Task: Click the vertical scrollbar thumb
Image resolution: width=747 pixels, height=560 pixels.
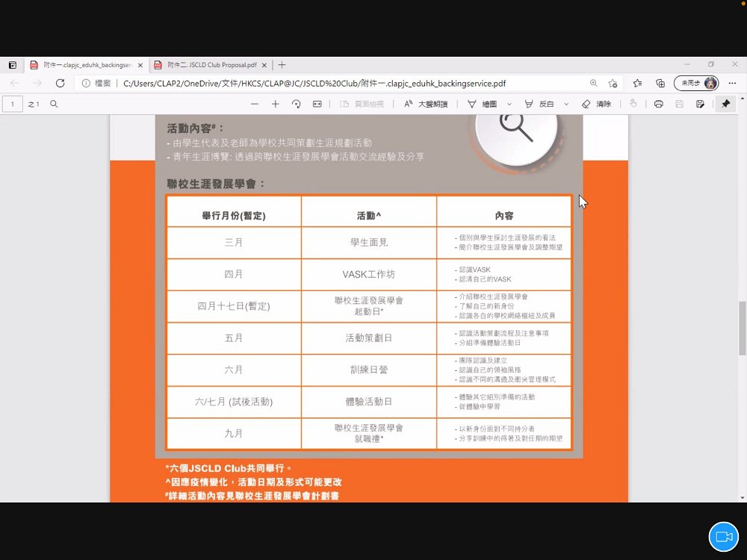Action: coord(743,328)
